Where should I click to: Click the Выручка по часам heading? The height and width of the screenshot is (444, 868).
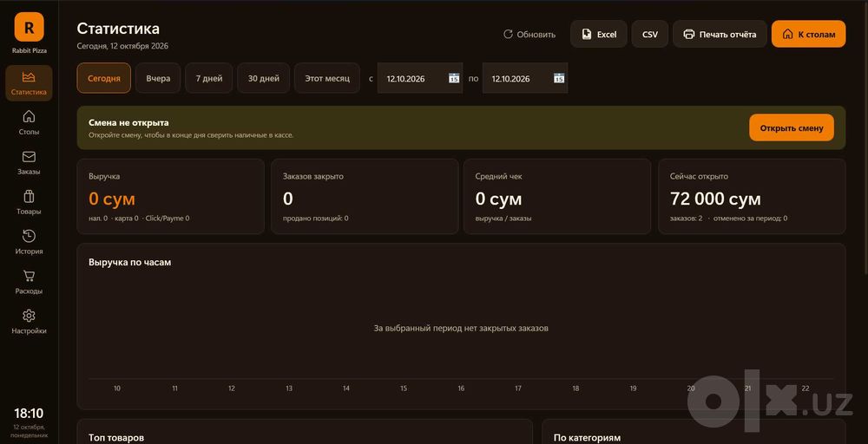tap(129, 262)
